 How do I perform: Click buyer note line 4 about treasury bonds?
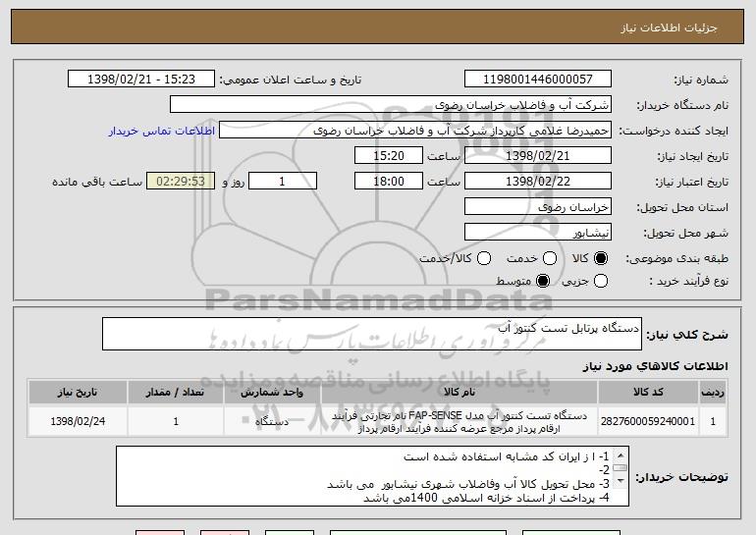[486, 498]
